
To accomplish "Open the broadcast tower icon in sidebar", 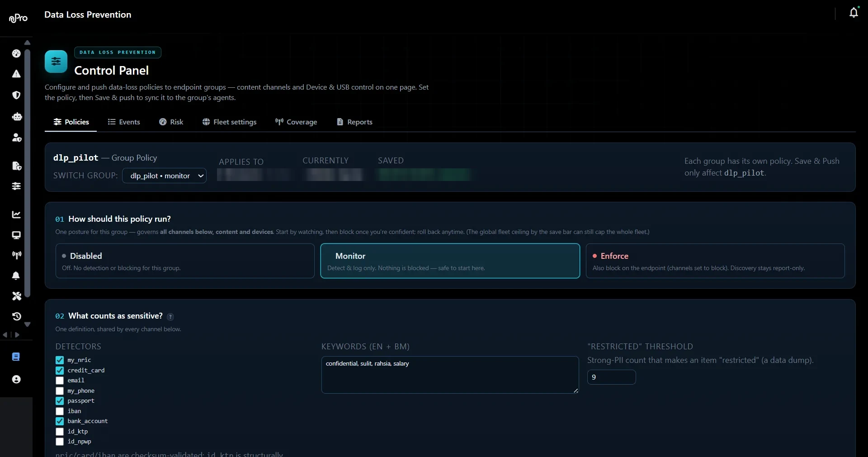I will pyautogui.click(x=16, y=255).
